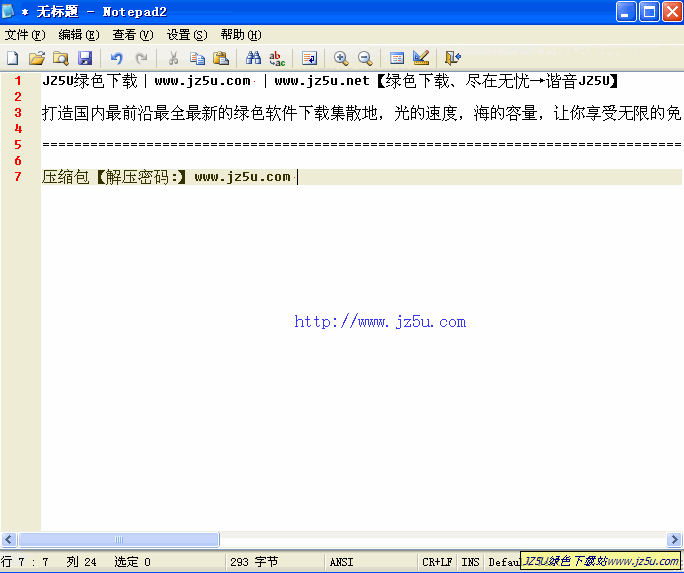This screenshot has width=684, height=573.
Task: Click the 293 字节 status bar entry
Action: [x=254, y=562]
